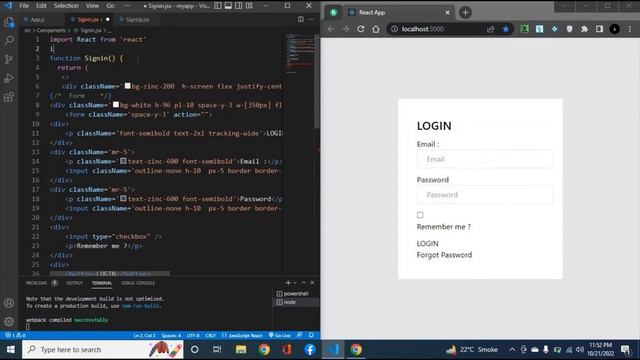Open the Accounts menu in activity bar
Screen dimensions: 640x360
click(x=9, y=303)
